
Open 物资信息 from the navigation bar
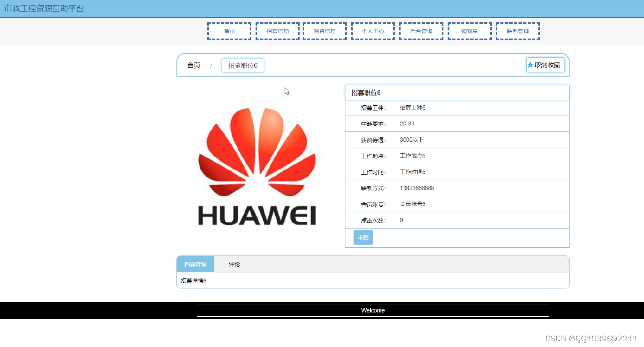coord(324,31)
